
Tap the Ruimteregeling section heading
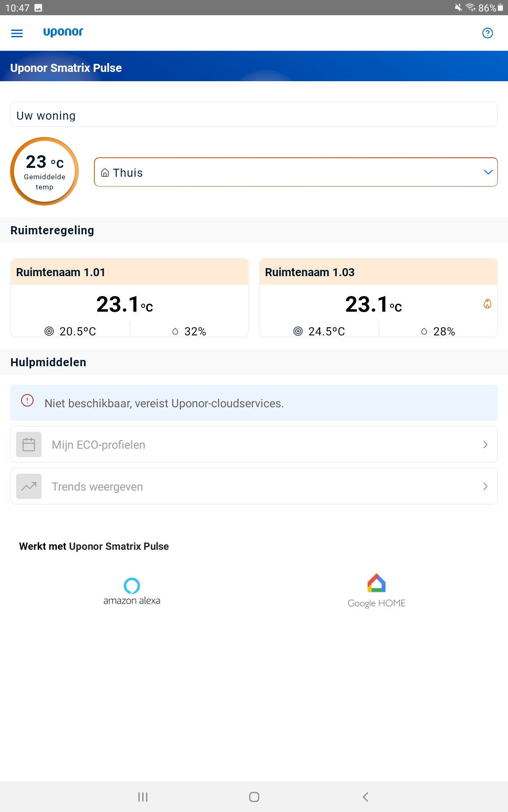52,230
